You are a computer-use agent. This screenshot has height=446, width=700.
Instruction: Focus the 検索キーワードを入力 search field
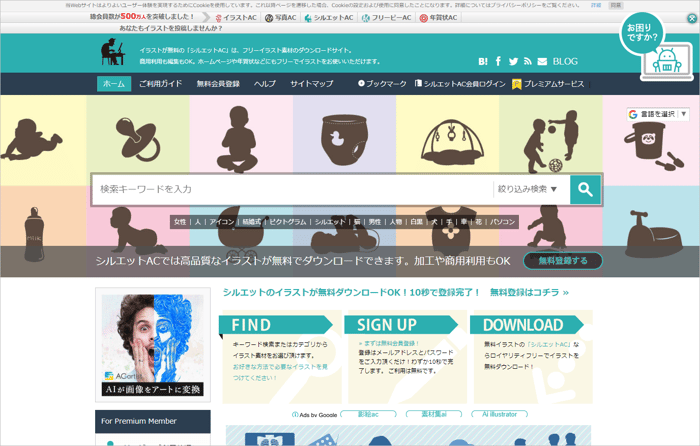[292, 189]
